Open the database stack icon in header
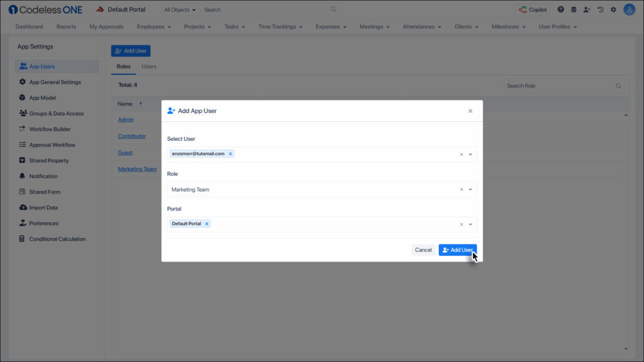644x362 pixels. [x=574, y=9]
